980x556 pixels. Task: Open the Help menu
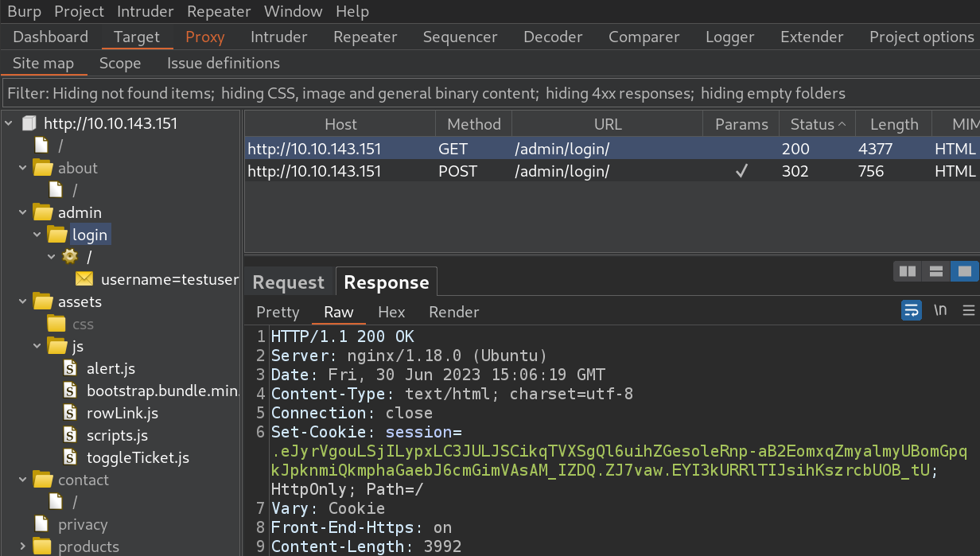[x=352, y=11]
